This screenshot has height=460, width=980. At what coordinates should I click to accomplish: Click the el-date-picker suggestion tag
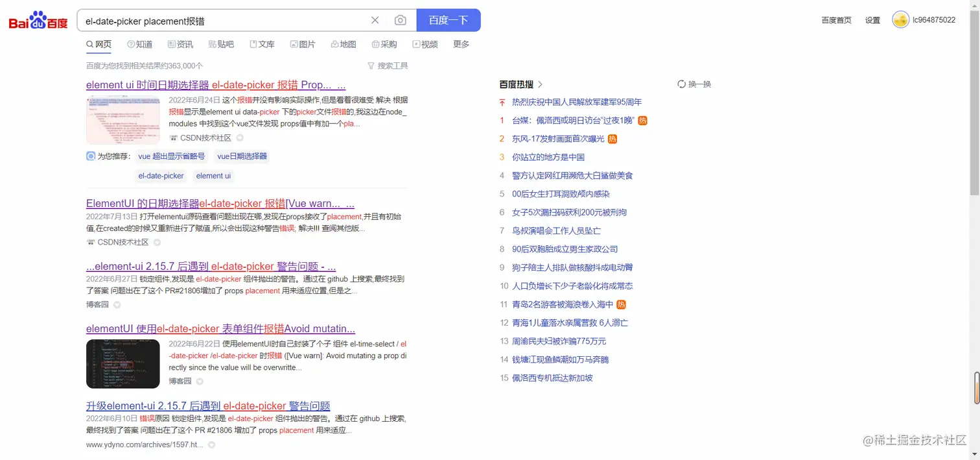tap(161, 176)
